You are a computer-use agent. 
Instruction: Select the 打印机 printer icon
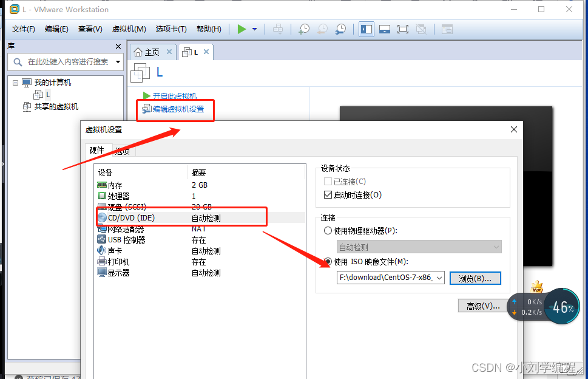tap(101, 262)
